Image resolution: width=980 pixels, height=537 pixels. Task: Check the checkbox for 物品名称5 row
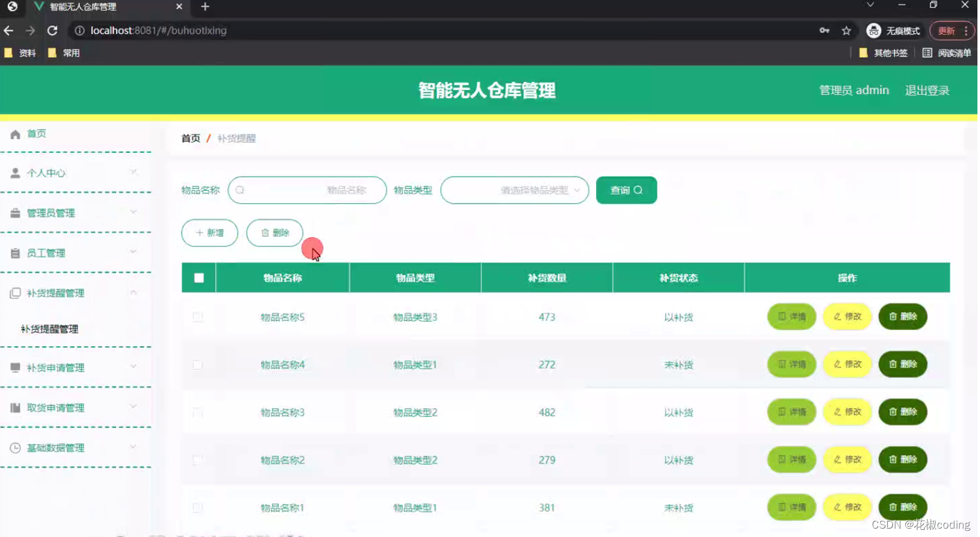198,317
